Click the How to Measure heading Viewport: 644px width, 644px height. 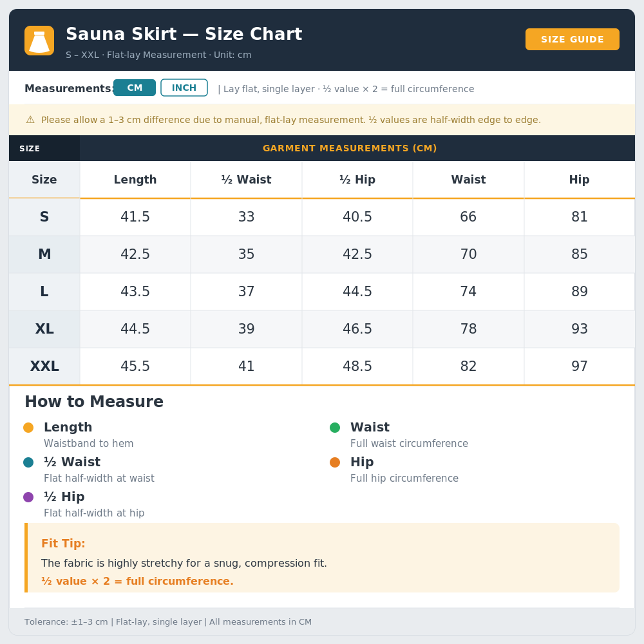click(94, 402)
